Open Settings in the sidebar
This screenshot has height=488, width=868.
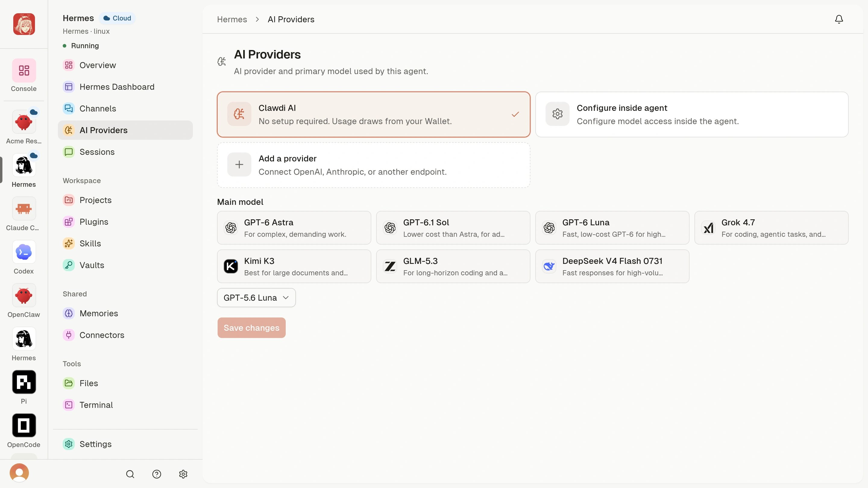pos(125,444)
